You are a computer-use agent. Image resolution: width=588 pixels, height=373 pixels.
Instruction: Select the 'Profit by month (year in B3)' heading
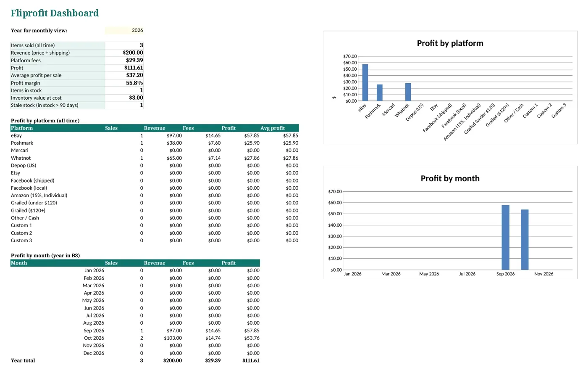45,256
